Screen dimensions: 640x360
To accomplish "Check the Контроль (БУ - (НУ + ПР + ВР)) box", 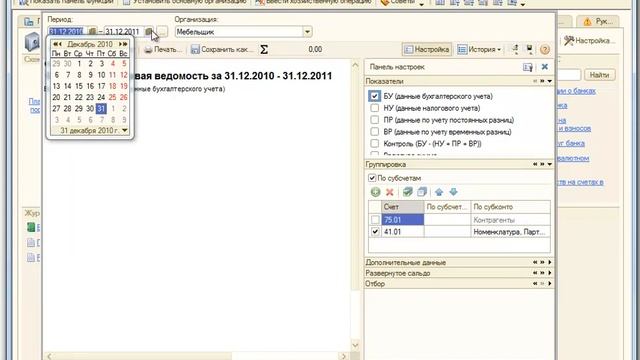I will point(374,144).
